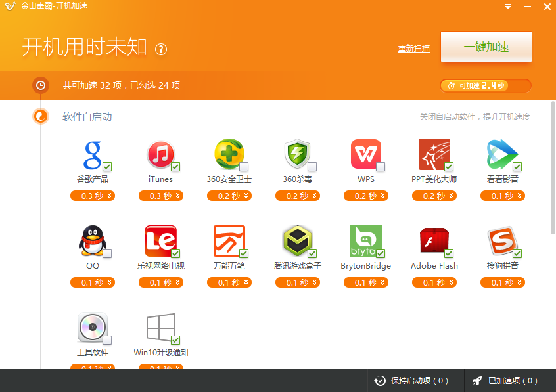Select the 看看影音 player icon
Image resolution: width=556 pixels, height=392 pixels.
tap(503, 154)
